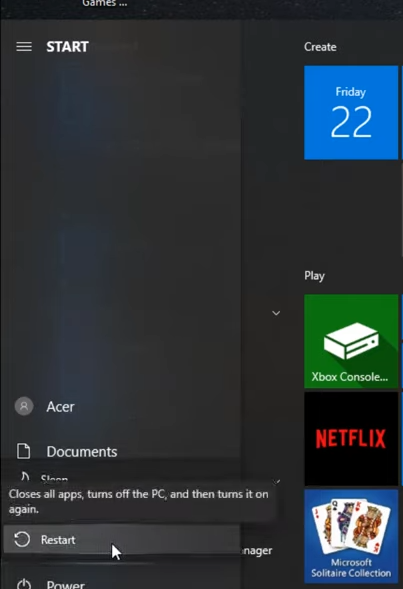Click the Power symbol icon
Viewport: 403px width, 589px height.
tap(24, 584)
